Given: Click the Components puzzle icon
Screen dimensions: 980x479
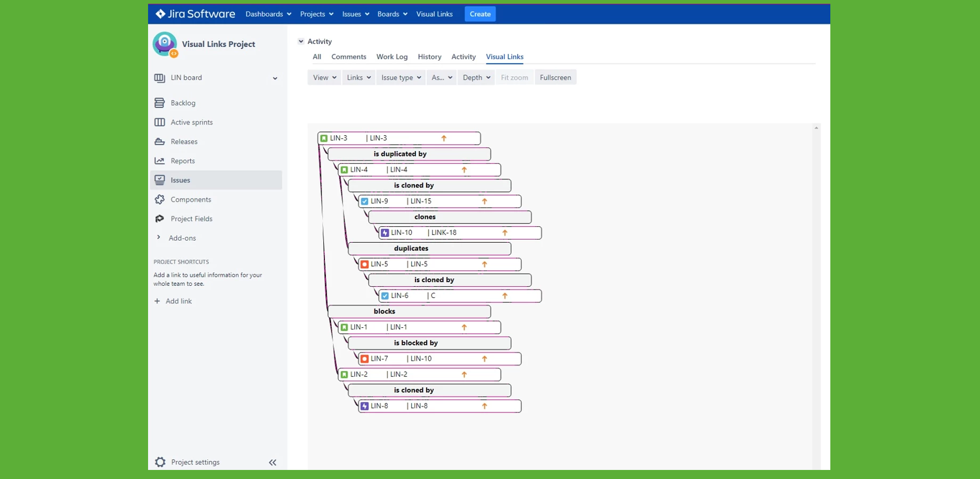Looking at the screenshot, I should (x=159, y=200).
